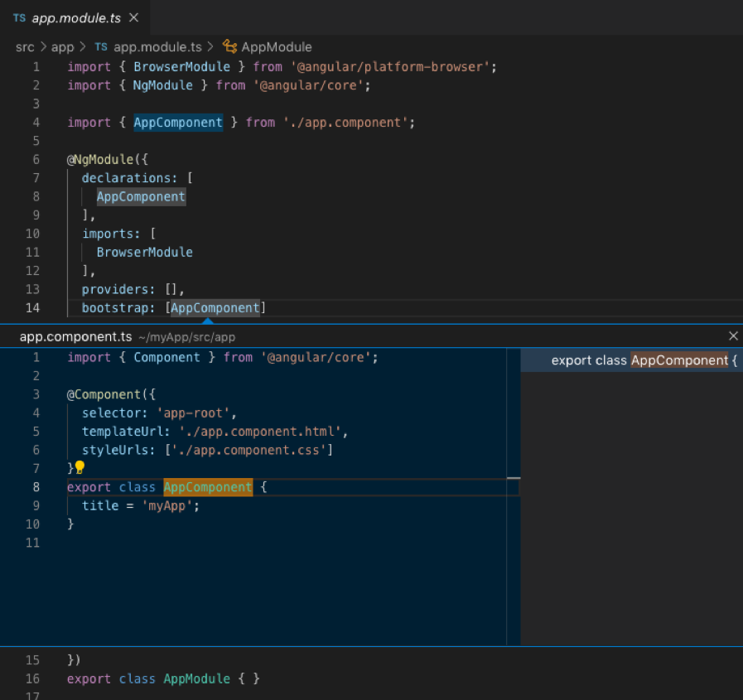The width and height of the screenshot is (743, 700).
Task: Click the AppModule class name on line 16
Action: pos(196,678)
